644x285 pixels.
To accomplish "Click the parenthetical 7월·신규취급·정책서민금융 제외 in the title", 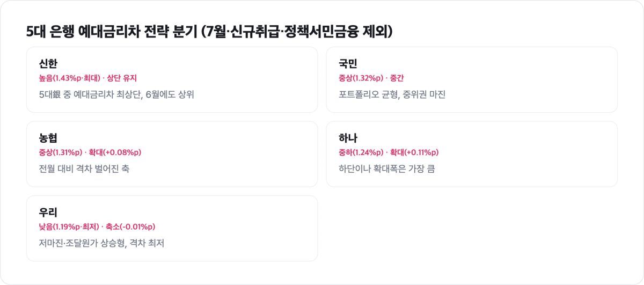I will 296,32.
